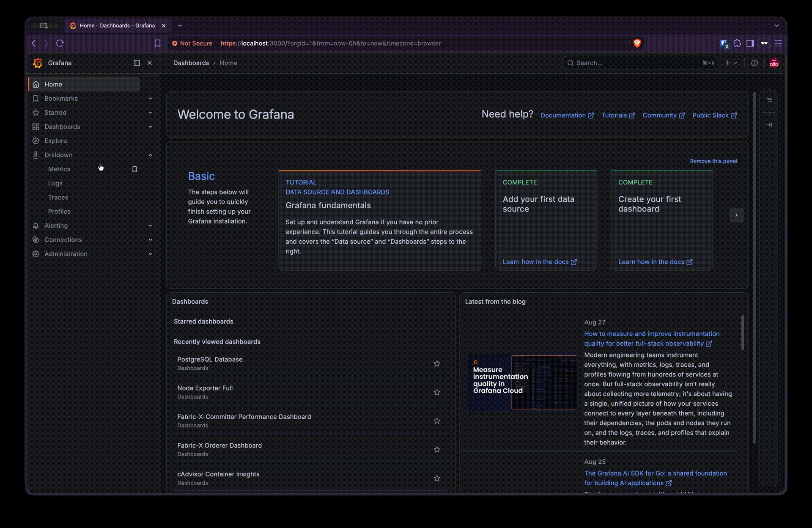Open the user profile avatar
The image size is (812, 528).
pos(774,63)
